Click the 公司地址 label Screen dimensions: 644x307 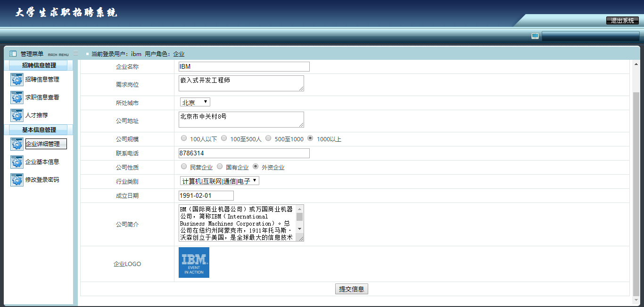(x=127, y=121)
